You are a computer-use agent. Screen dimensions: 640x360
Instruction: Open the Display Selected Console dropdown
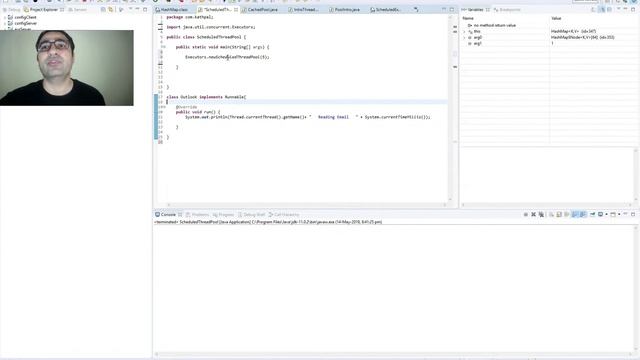pos(606,214)
